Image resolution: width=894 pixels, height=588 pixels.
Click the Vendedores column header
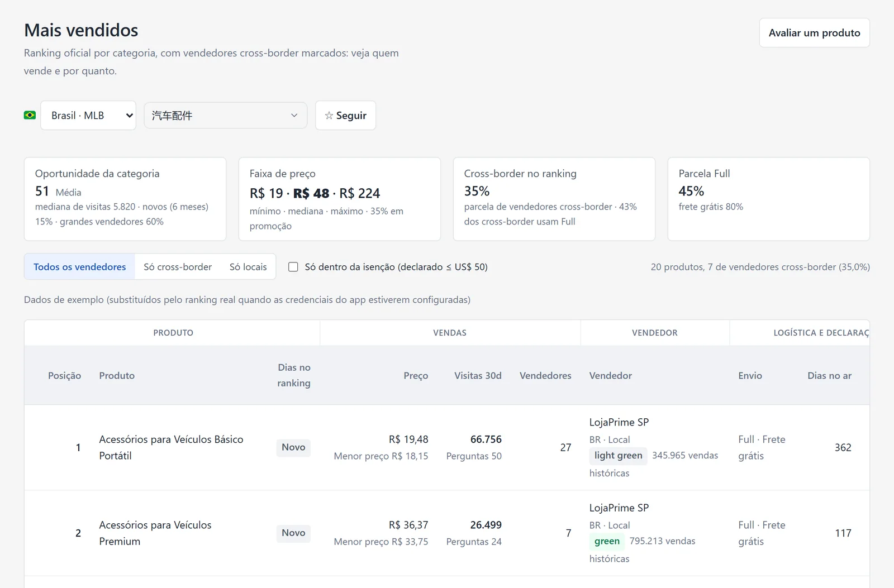click(x=545, y=376)
